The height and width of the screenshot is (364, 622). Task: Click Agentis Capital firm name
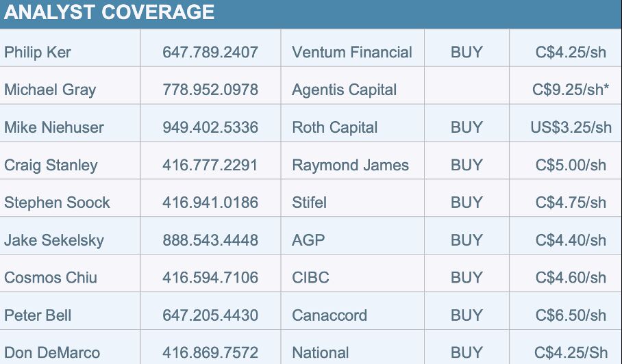(344, 90)
